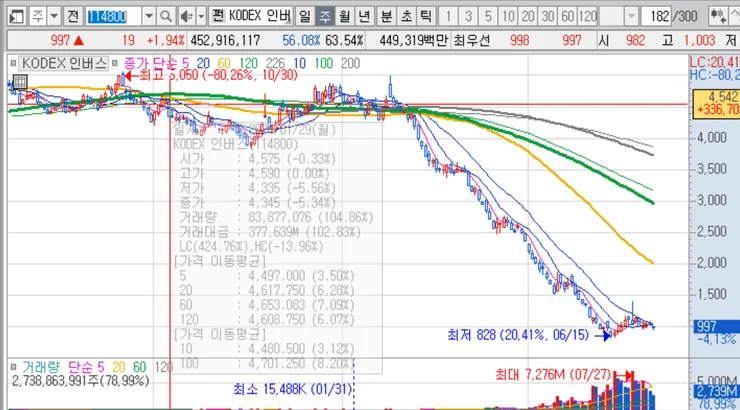The width and height of the screenshot is (740, 410).
Task: Click the blue 2,739M volume axis tag
Action: click(x=716, y=391)
